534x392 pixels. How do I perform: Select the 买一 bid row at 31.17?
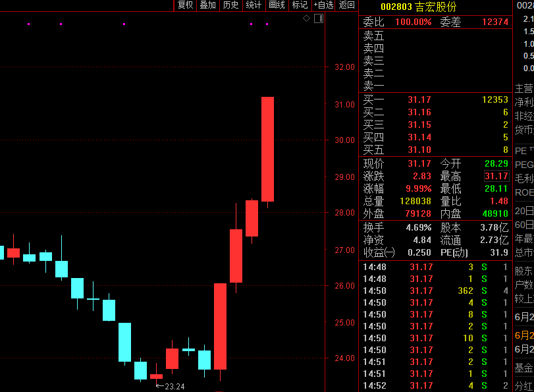(x=436, y=99)
